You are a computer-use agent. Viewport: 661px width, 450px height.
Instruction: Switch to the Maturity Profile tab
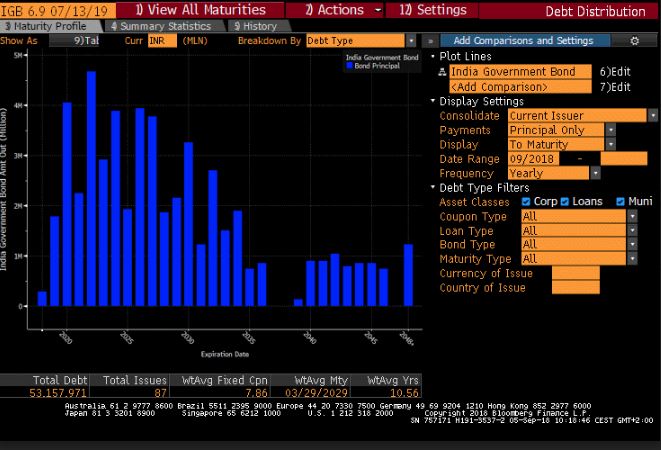coord(50,26)
